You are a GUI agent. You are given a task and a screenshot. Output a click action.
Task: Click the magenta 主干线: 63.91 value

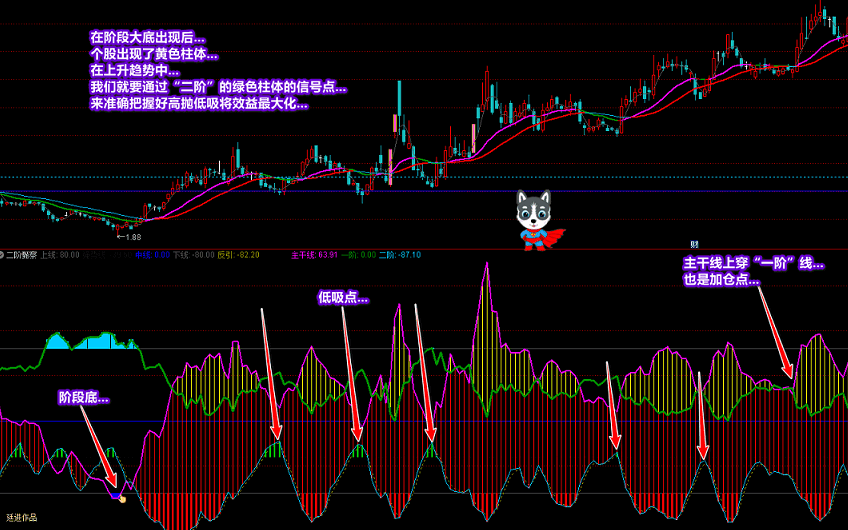click(x=314, y=255)
